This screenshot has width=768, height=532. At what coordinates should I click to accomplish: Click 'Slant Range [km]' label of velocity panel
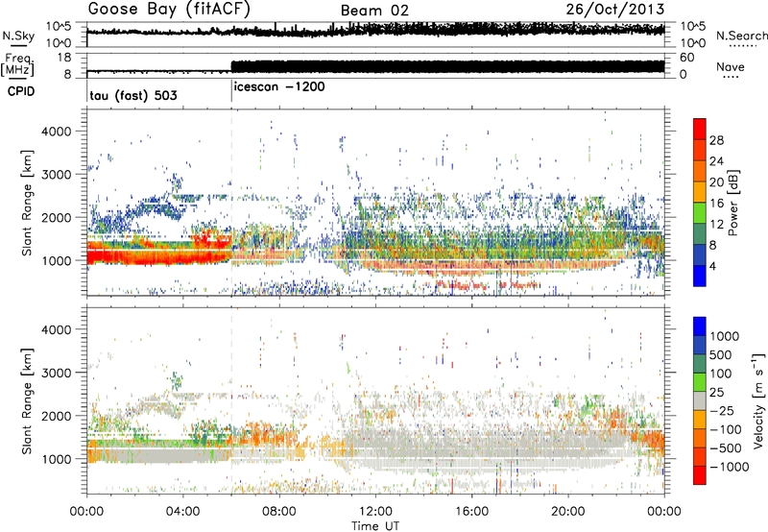pos(27,400)
